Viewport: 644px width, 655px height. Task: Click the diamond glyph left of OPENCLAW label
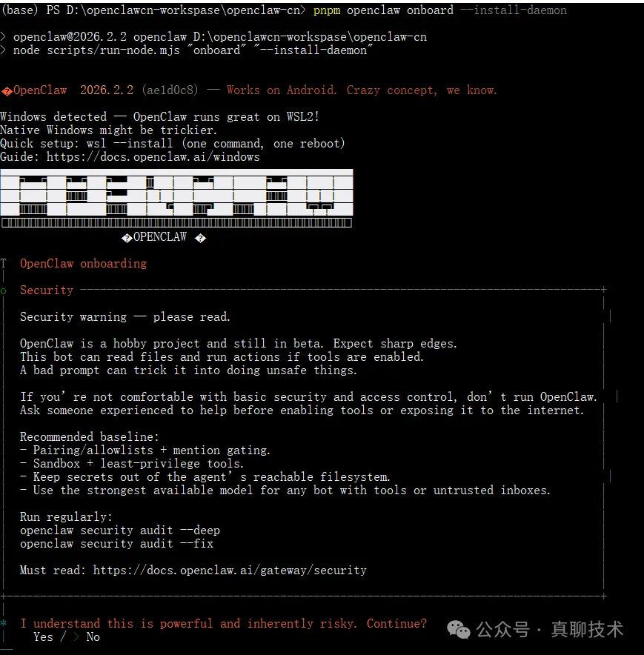coord(127,238)
